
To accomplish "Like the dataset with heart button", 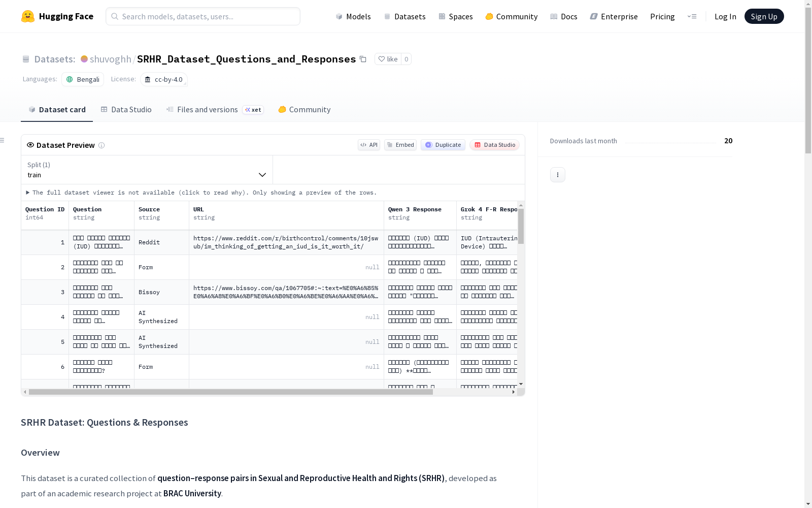I will click(x=388, y=59).
